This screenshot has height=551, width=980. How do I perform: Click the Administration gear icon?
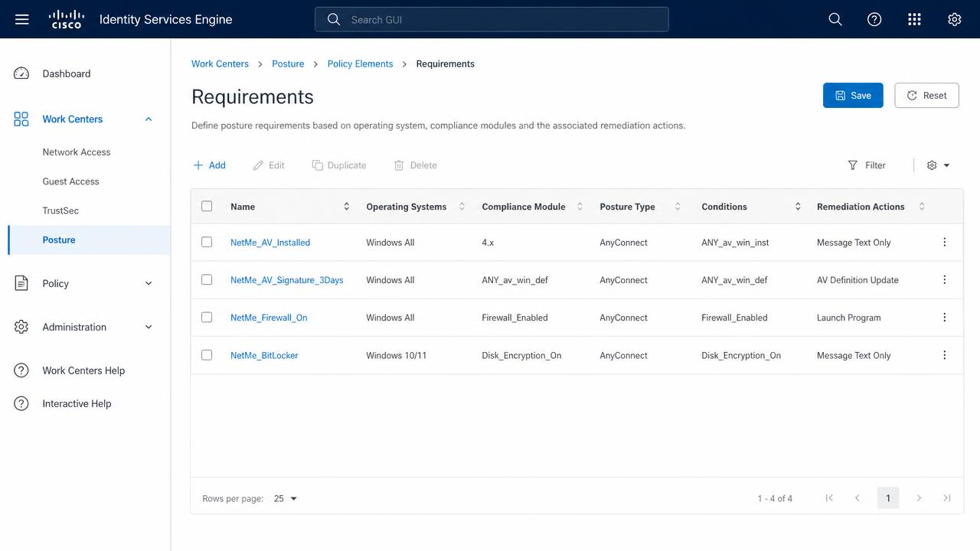click(21, 327)
